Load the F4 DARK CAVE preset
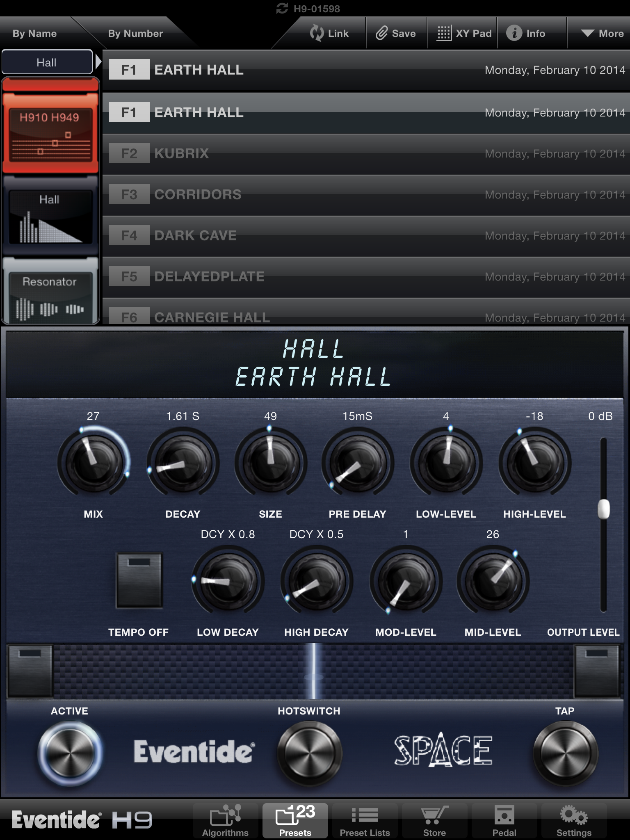The image size is (630, 840). point(366,236)
